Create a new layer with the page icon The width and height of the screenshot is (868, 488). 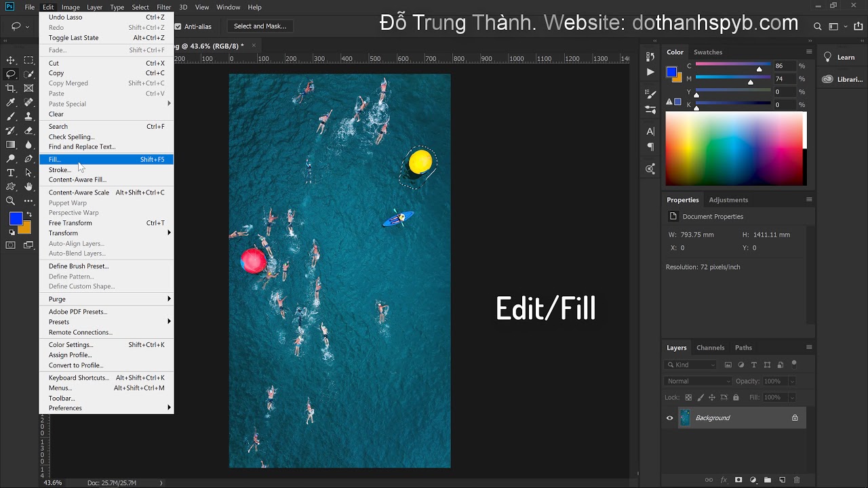click(782, 480)
